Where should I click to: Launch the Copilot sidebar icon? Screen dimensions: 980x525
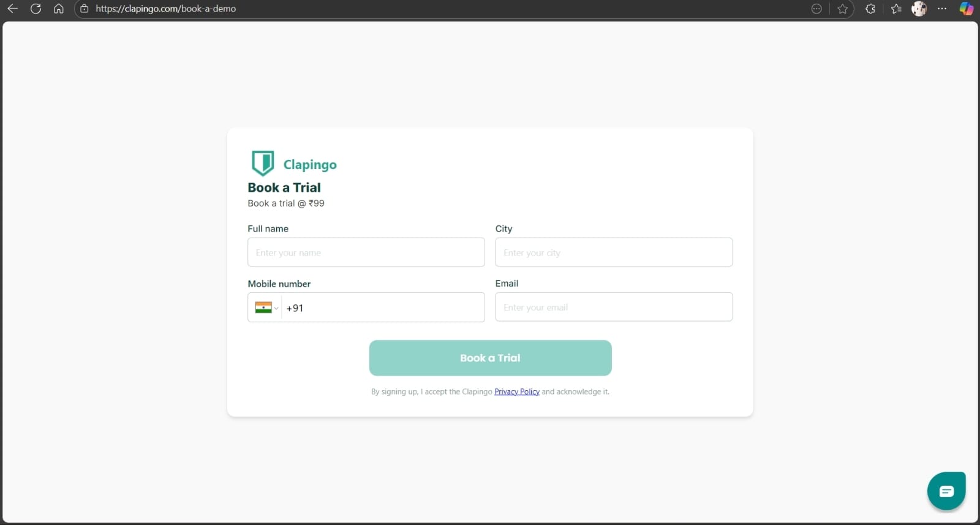(x=967, y=9)
